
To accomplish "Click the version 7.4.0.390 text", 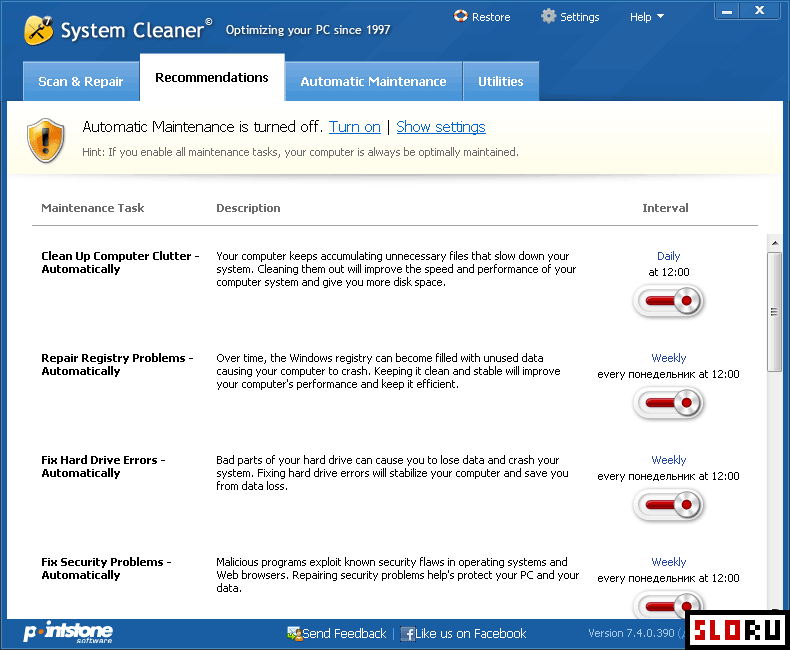I will coord(631,633).
